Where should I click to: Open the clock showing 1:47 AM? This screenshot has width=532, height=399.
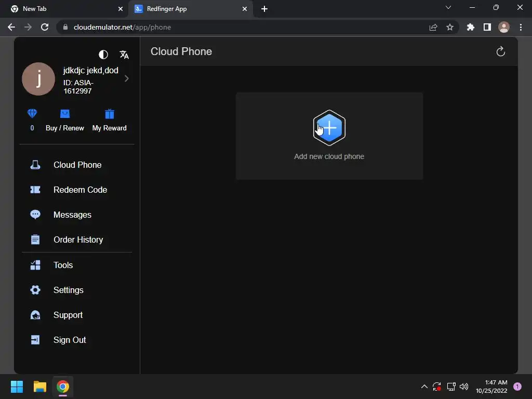point(491,387)
